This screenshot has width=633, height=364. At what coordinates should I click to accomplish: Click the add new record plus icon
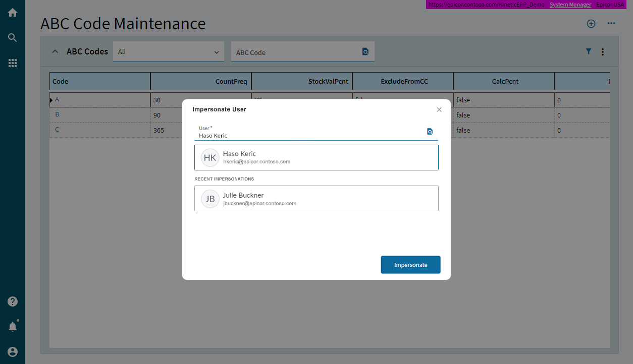coord(591,24)
